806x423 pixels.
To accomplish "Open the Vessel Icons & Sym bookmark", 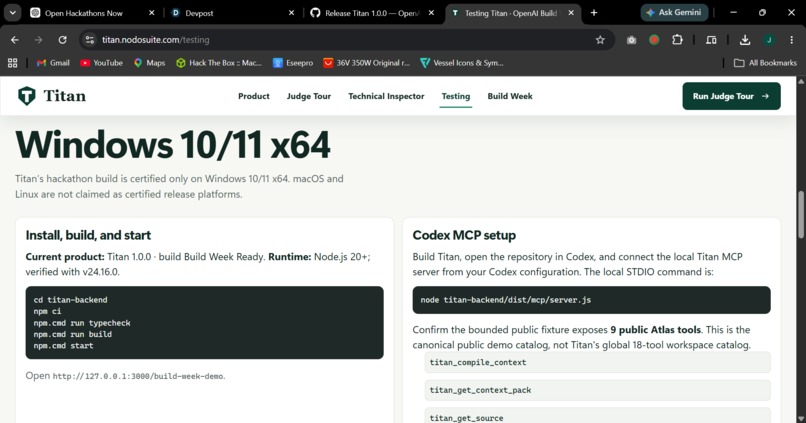I will pos(462,63).
